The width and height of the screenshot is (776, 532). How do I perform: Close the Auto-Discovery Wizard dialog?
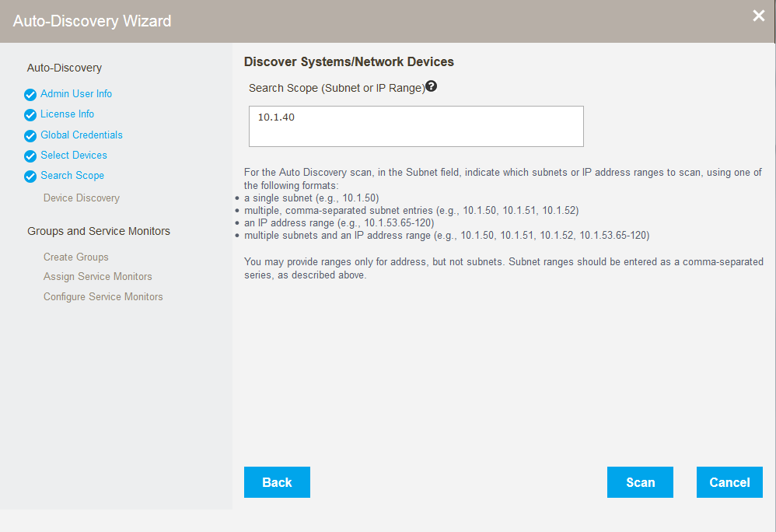759,16
